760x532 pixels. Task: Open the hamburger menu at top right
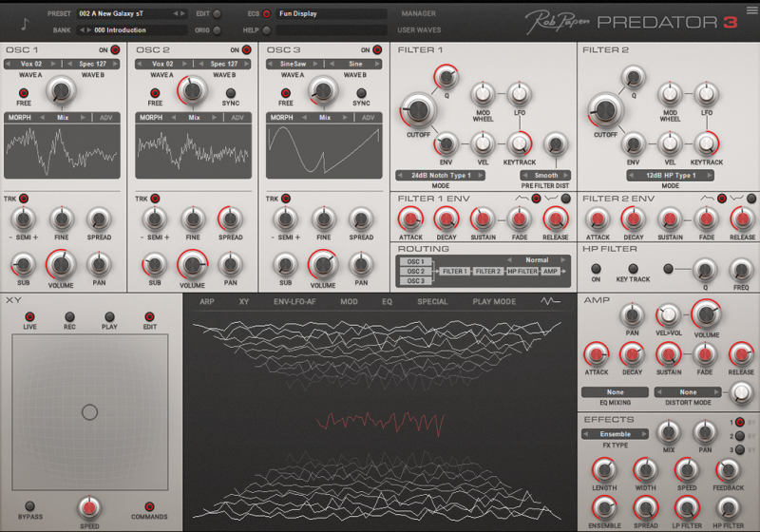coord(751,9)
